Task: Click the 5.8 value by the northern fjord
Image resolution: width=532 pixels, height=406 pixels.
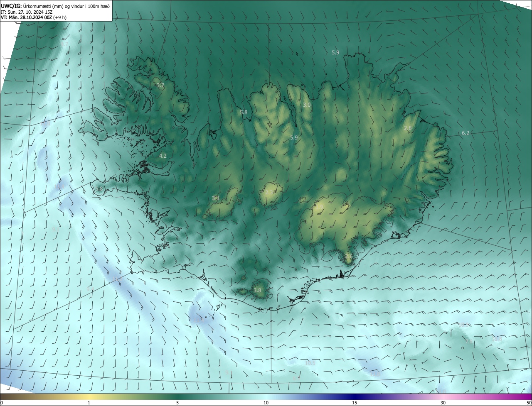Action: (x=244, y=112)
